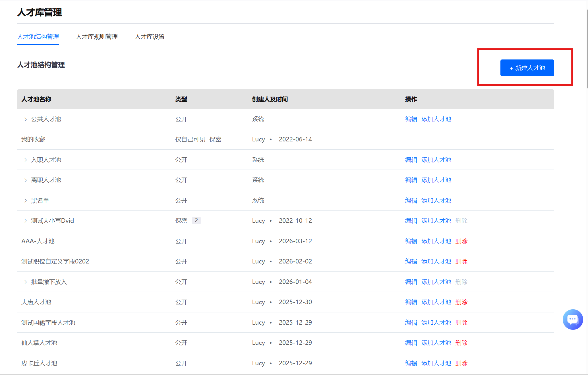
Task: Add sub-pool under AAA-人才池
Action: [436, 241]
